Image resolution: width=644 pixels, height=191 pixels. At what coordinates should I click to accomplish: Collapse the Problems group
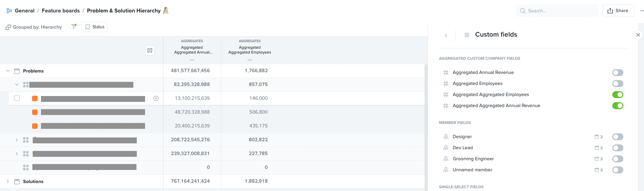coord(8,71)
